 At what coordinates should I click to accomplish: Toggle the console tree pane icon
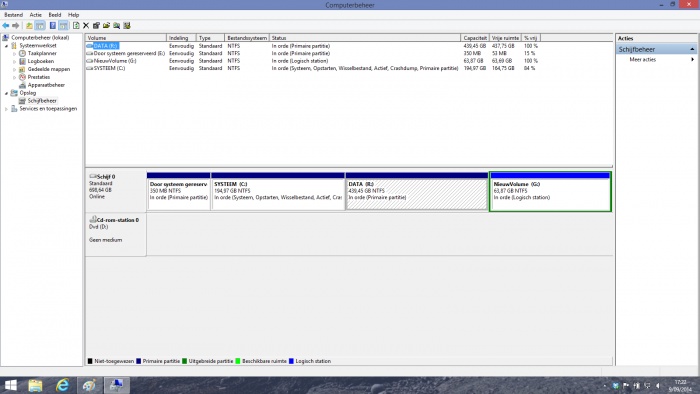40,25
